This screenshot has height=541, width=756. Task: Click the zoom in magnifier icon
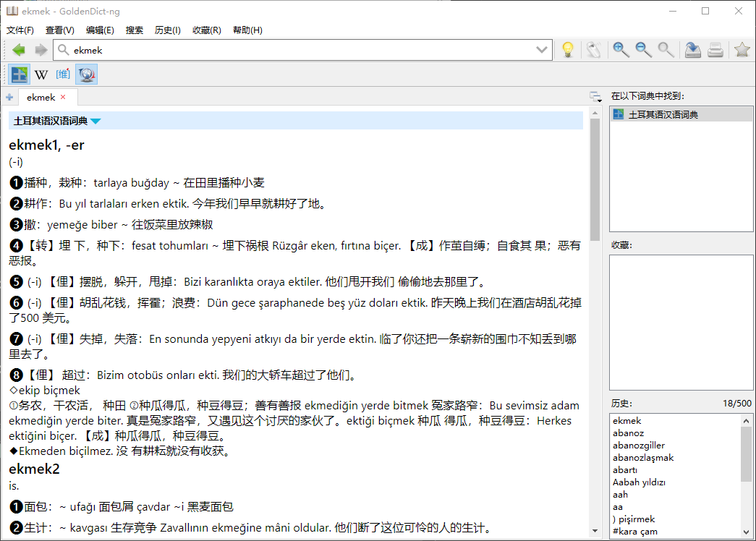click(x=620, y=50)
